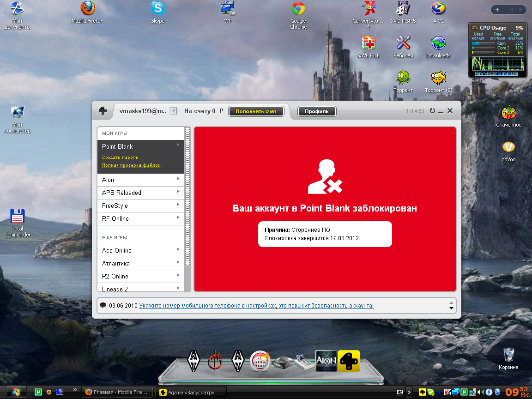Click the speech bubble news icon
This screenshot has height=399, width=532.
pyautogui.click(x=103, y=305)
